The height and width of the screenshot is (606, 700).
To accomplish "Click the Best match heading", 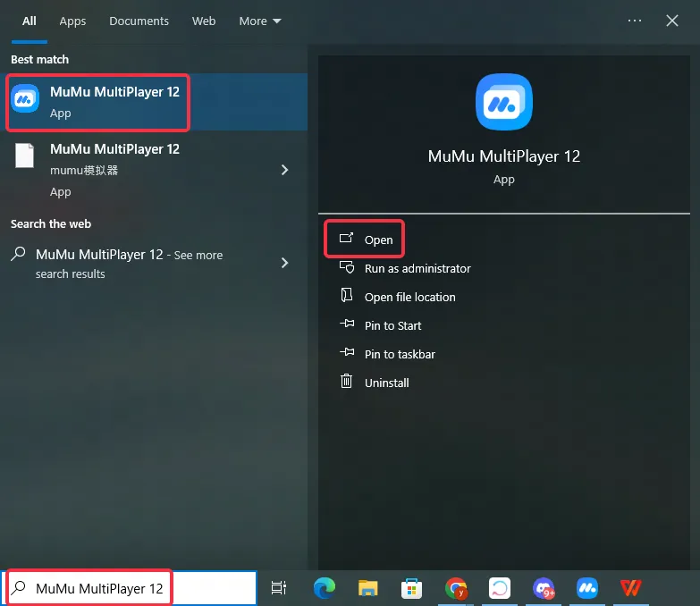I will [39, 59].
